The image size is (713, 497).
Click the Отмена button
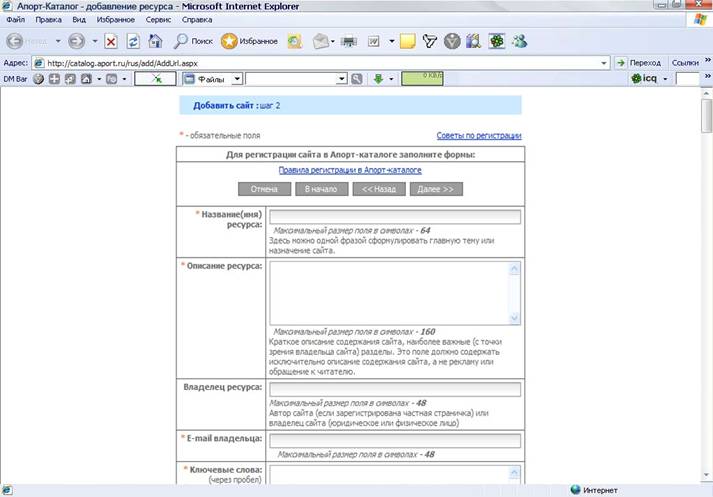tap(264, 189)
